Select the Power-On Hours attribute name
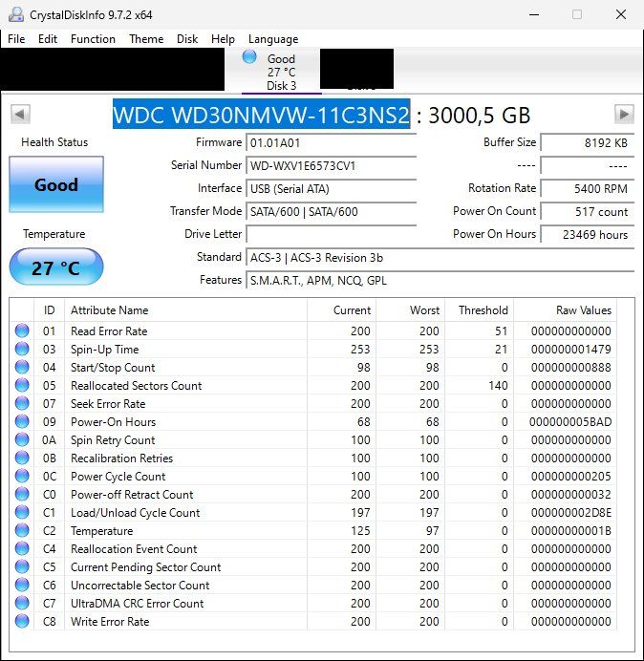 [114, 421]
